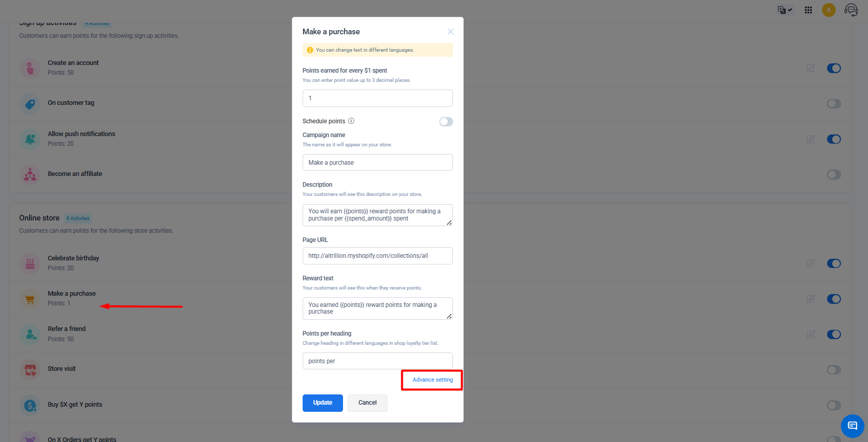Focus the Campaign name field
Viewport: 868px width, 442px height.
click(x=378, y=163)
